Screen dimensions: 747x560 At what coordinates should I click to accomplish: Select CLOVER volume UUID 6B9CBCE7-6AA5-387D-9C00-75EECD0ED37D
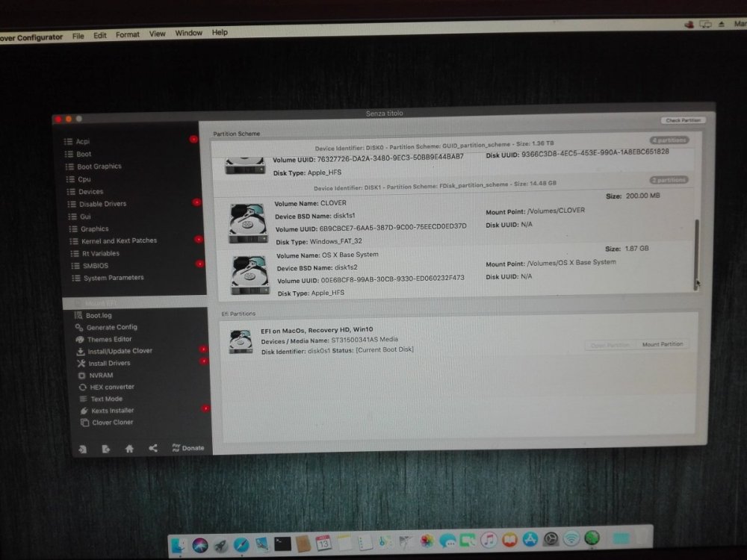(x=393, y=227)
